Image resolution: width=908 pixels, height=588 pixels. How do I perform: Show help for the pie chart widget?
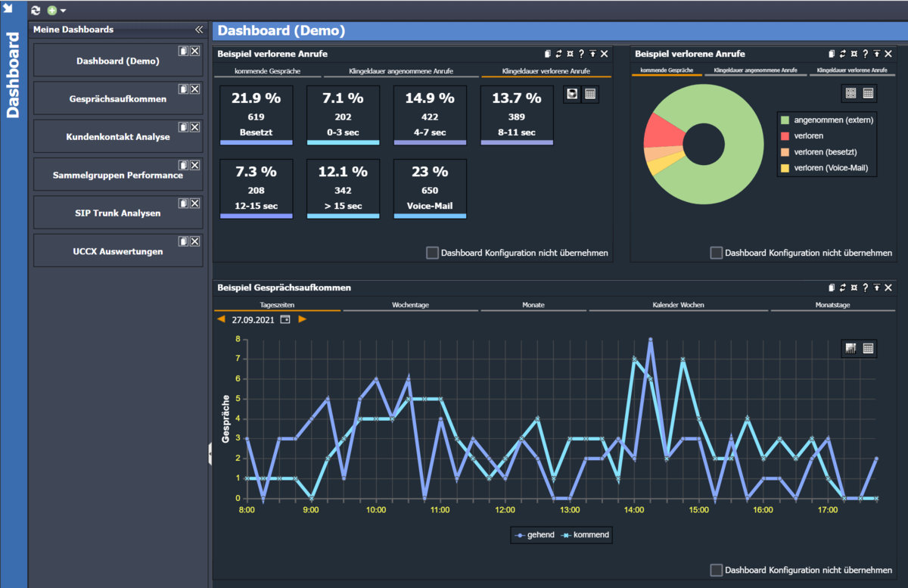coord(865,54)
